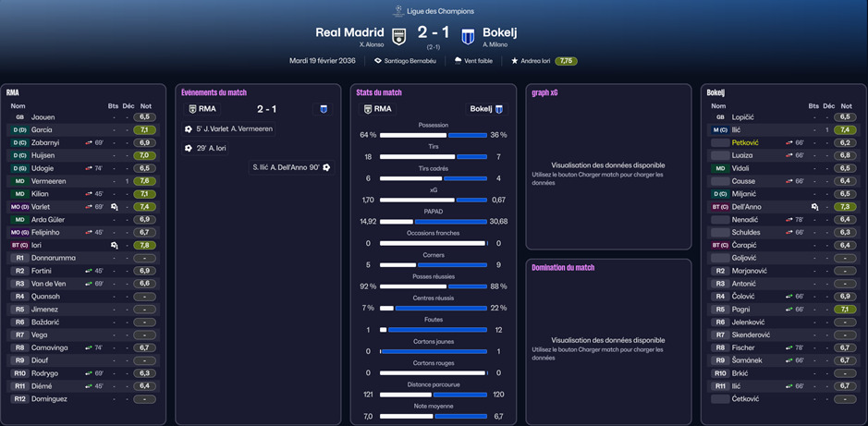The width and height of the screenshot is (868, 426).
Task: Click the Bokelj crest beside the score
Action: [468, 36]
